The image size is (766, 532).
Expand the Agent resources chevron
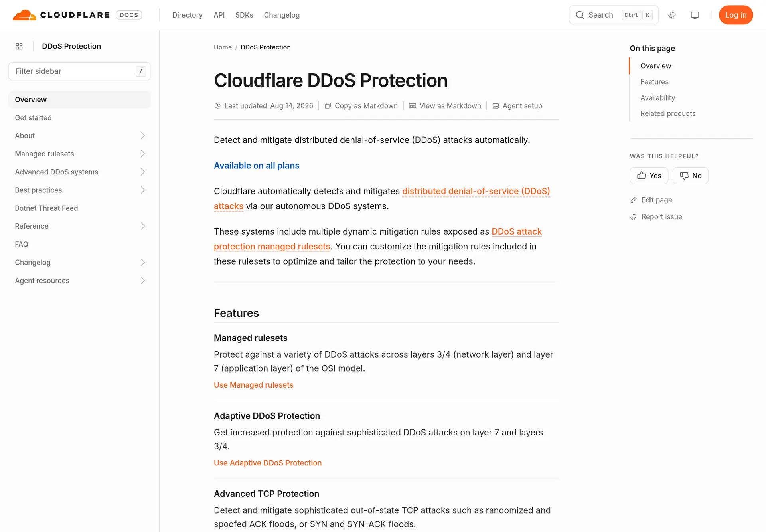(143, 281)
